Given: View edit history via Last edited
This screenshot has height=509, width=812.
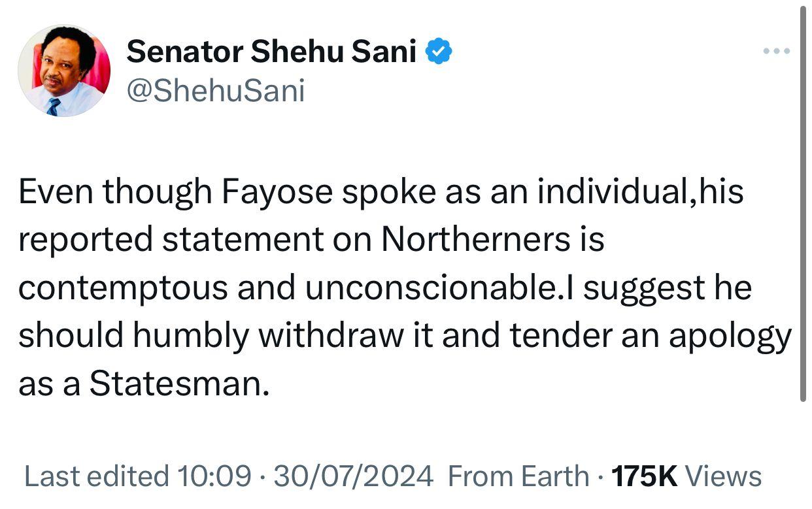Looking at the screenshot, I should (x=95, y=476).
